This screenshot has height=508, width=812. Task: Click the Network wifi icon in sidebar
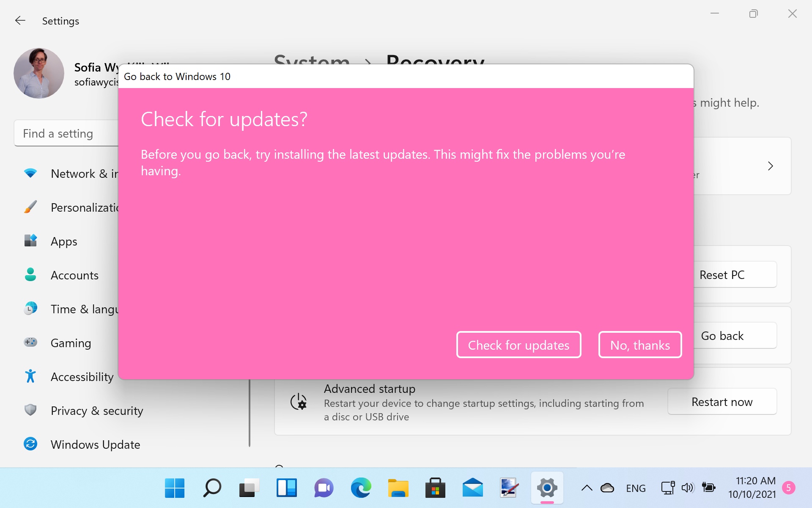[x=30, y=173]
